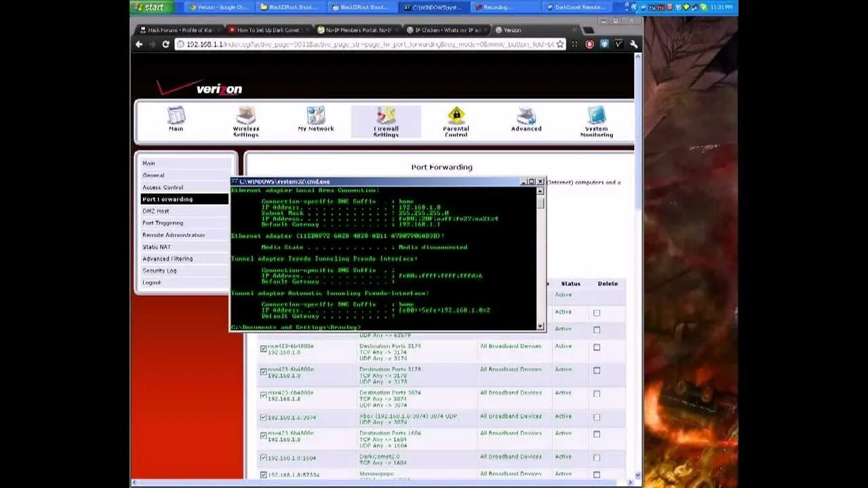Click the Status column header
The image size is (868, 488).
tap(571, 284)
